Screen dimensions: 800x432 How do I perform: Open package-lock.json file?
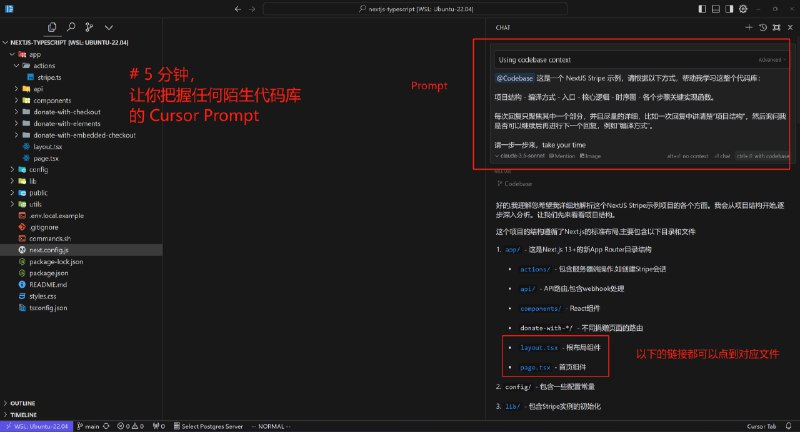[56, 262]
